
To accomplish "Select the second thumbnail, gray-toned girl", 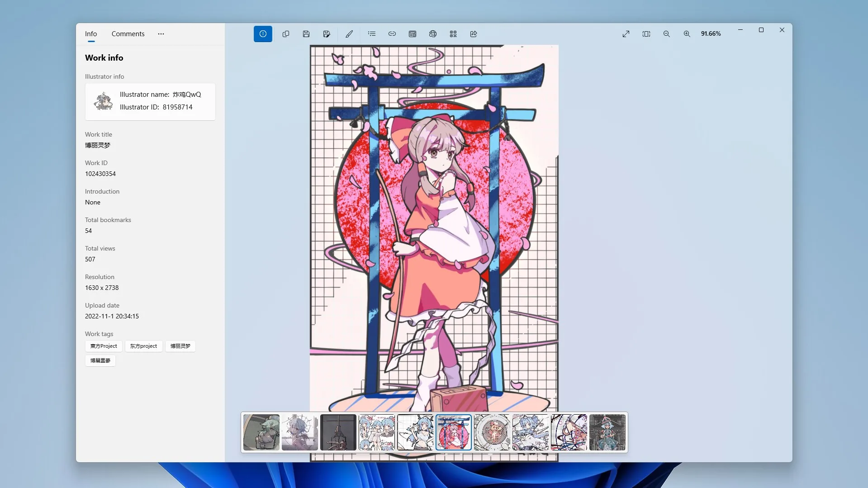I will click(300, 432).
